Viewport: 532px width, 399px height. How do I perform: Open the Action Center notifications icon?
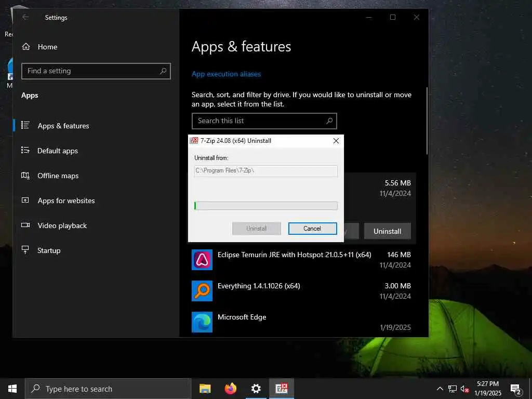click(515, 389)
